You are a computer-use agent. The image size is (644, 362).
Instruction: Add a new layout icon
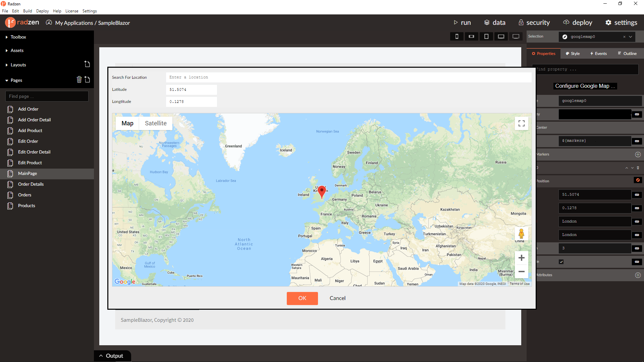[87, 64]
